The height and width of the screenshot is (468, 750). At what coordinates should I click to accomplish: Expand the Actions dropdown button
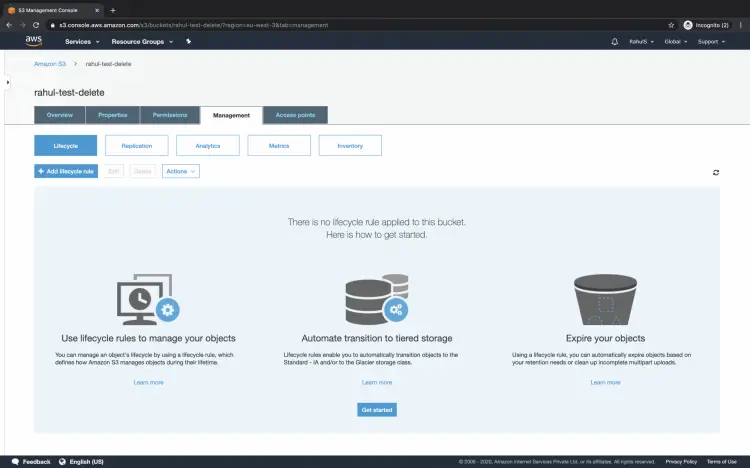pyautogui.click(x=181, y=171)
